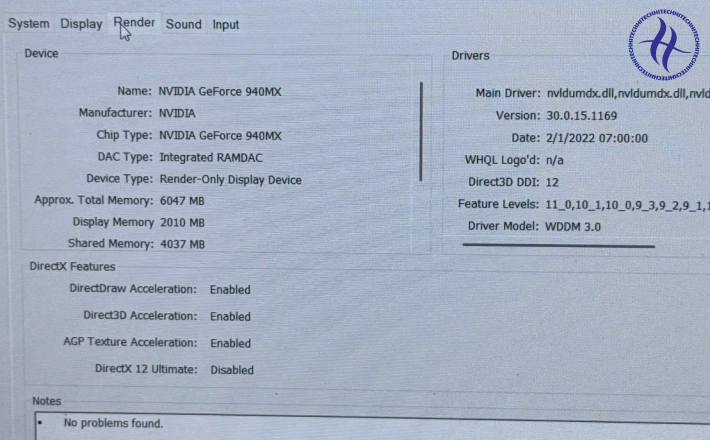
Task: Click DirectX 12 Ultimate Disabled value
Action: click(232, 370)
